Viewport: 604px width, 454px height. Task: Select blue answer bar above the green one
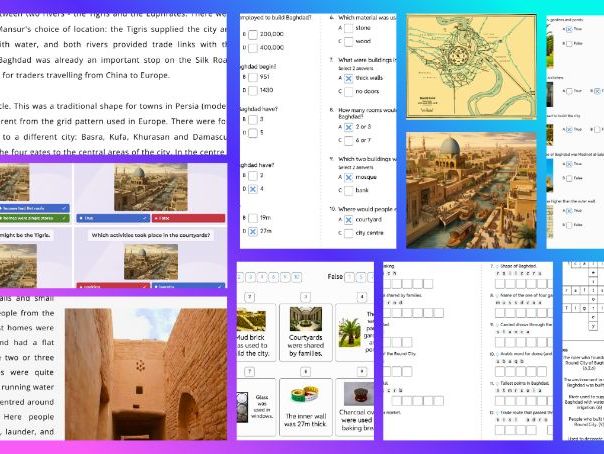[x=34, y=208]
